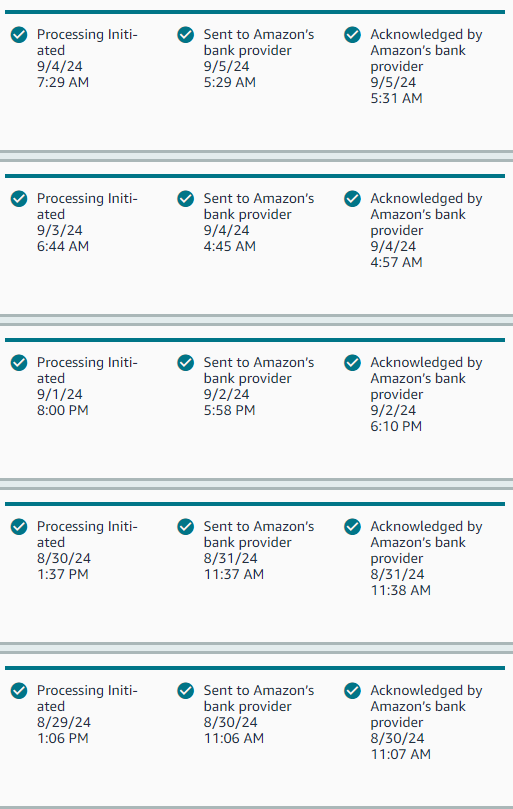Click the teal progress bar above 8/29/24 entry
The width and height of the screenshot is (513, 809).
[x=255, y=668]
